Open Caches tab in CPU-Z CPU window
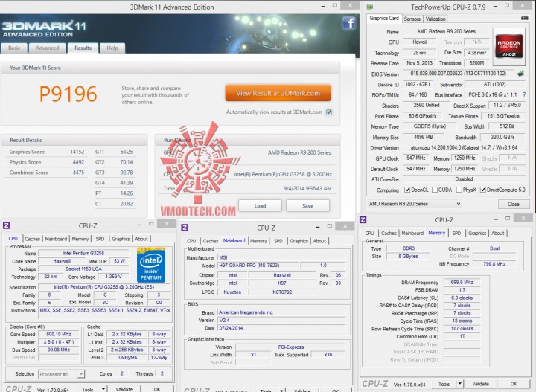Viewport: 536px width, 392px height. click(33, 239)
